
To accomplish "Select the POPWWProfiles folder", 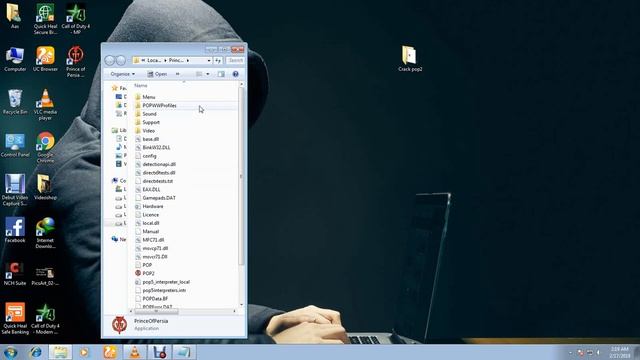I will point(156,105).
